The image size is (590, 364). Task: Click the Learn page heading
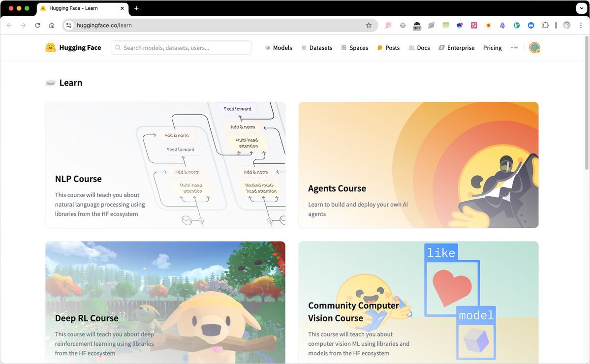(x=71, y=83)
